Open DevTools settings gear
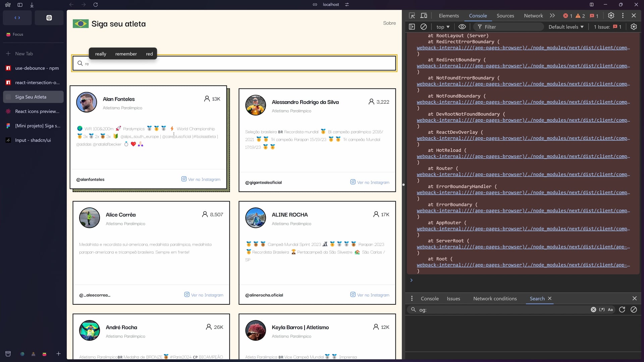Screen dimensions: 644x362 pyautogui.click(x=611, y=15)
